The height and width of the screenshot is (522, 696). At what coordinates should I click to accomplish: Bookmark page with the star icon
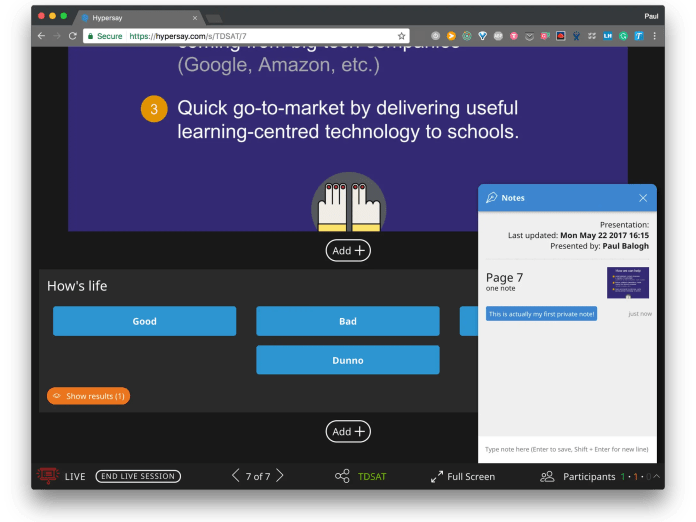401,36
